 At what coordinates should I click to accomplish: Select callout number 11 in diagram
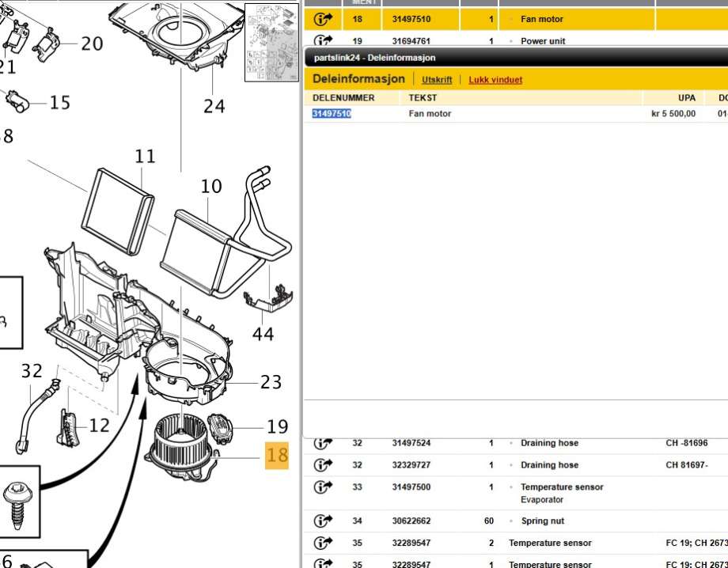click(x=145, y=157)
